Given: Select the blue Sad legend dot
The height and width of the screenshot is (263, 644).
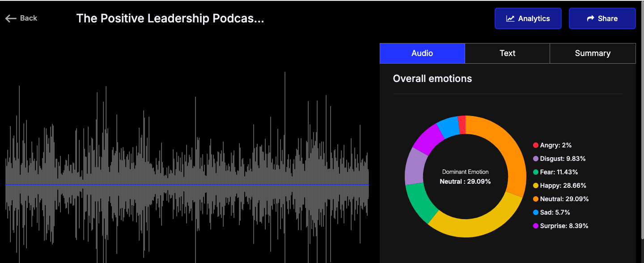Looking at the screenshot, I should [x=536, y=212].
